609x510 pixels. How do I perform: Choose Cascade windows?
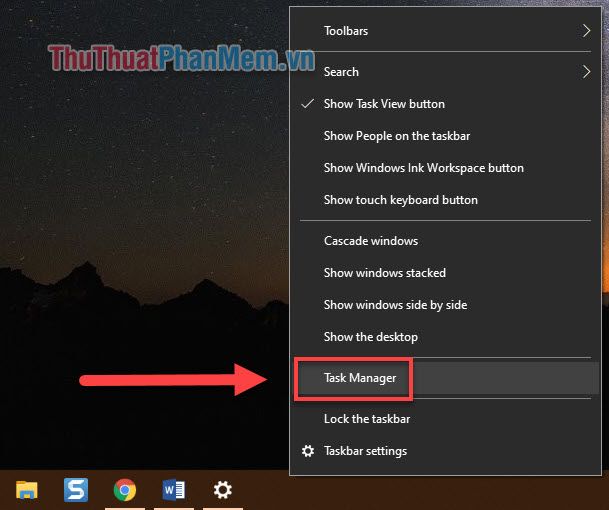pos(446,241)
